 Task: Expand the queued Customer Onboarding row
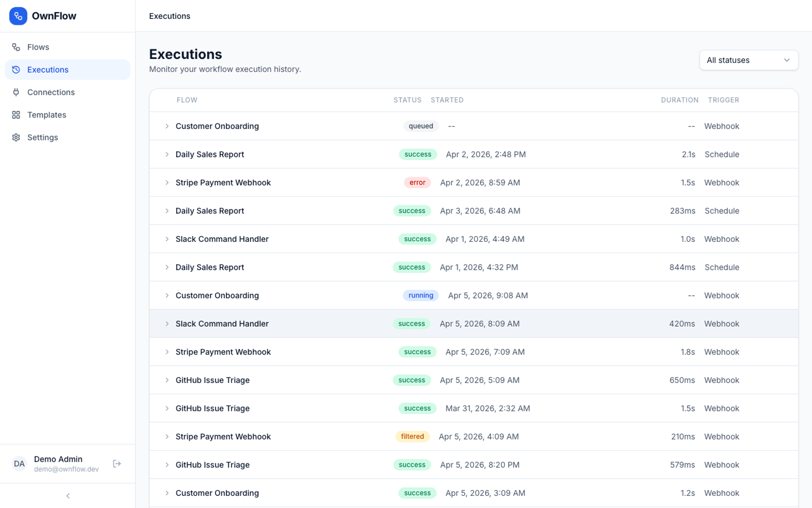167,126
